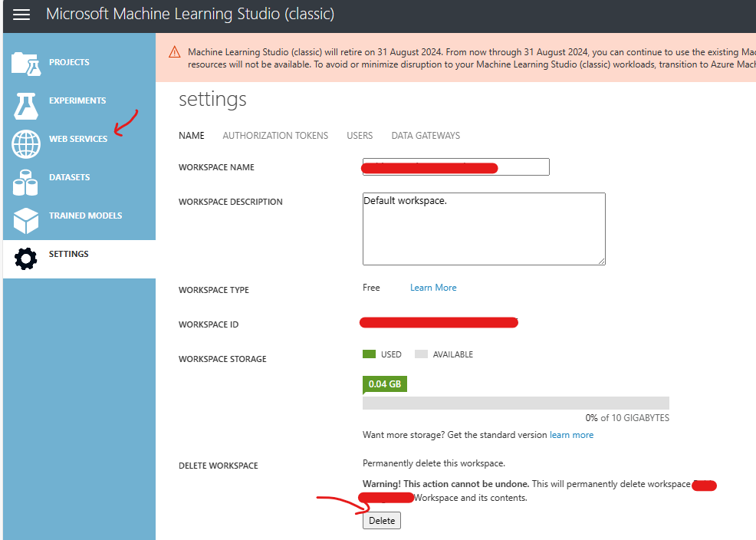Click the Web Services globe icon
Viewport: 756px width, 540px height.
[26, 143]
